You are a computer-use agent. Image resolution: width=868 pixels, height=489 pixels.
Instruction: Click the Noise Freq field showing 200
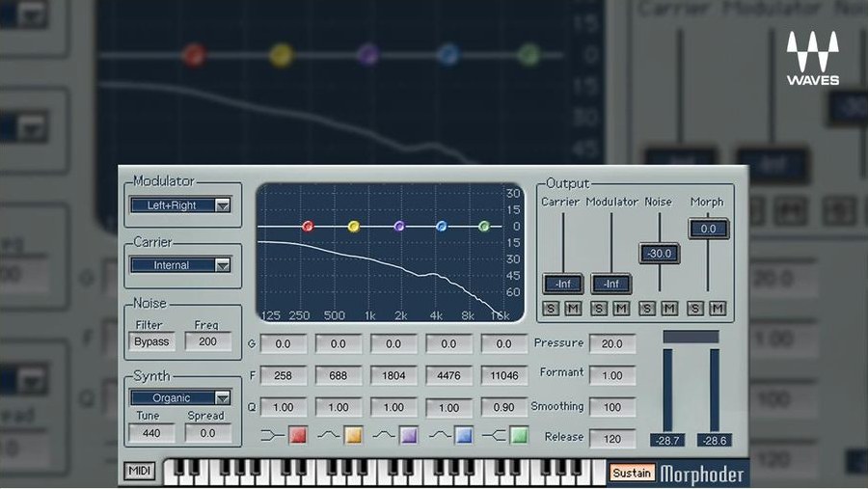[x=208, y=341]
